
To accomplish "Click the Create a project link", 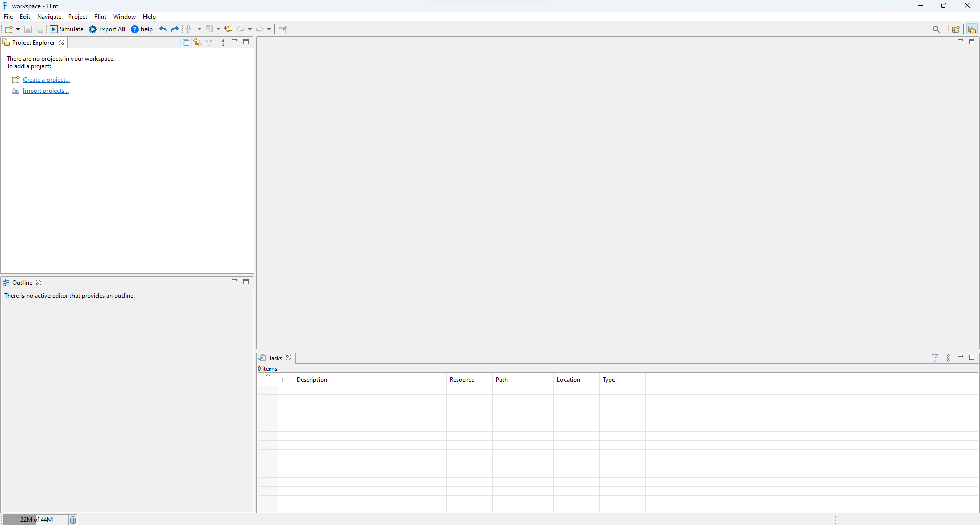I will tap(46, 79).
